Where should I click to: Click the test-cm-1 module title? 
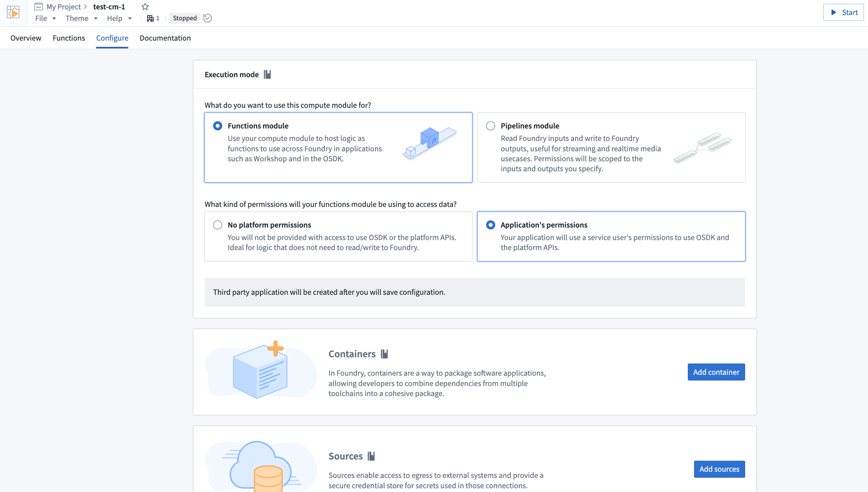tap(109, 6)
